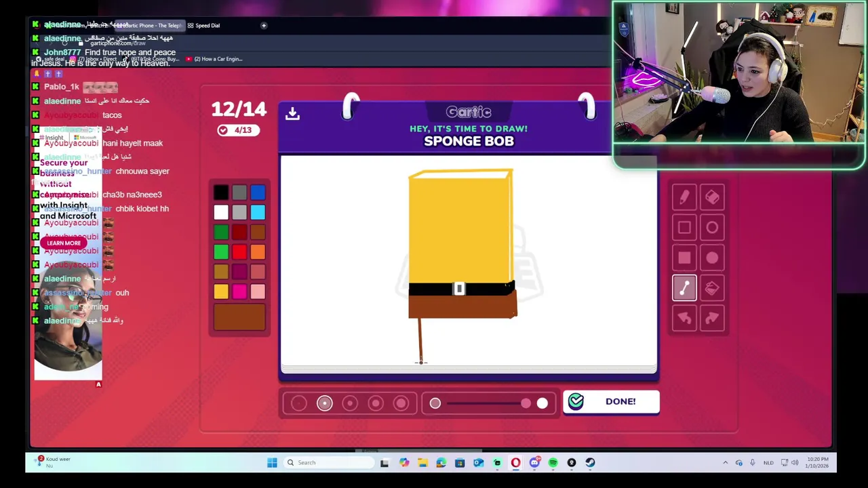This screenshot has width=868, height=488.
Task: Show hidden system tray icons
Action: pos(725,463)
